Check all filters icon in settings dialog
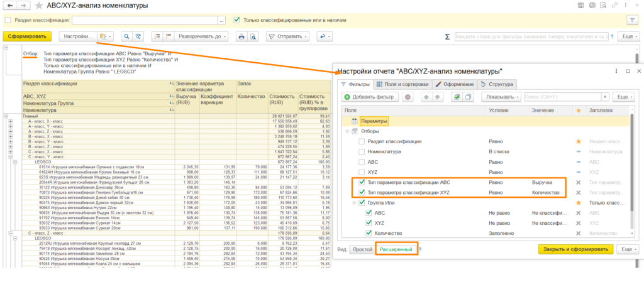The image size is (644, 297). tap(457, 97)
